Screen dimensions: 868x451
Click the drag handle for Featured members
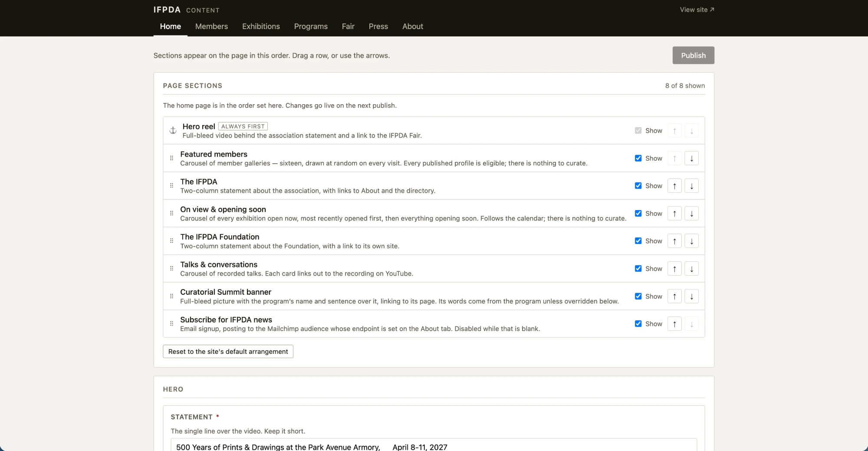click(x=171, y=158)
